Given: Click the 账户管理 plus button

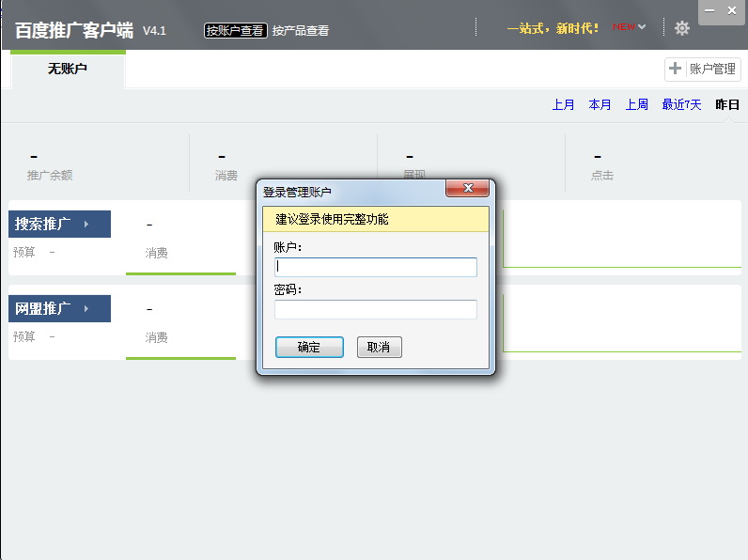Looking at the screenshot, I should coord(703,69).
